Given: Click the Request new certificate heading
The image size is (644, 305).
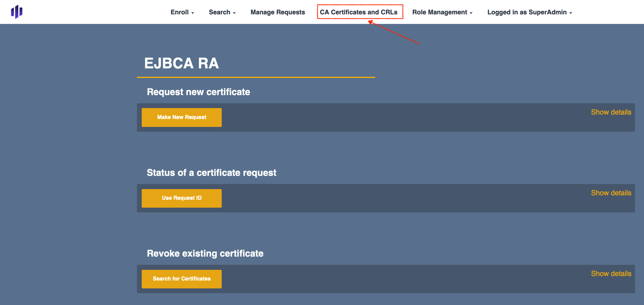Looking at the screenshot, I should pyautogui.click(x=198, y=92).
